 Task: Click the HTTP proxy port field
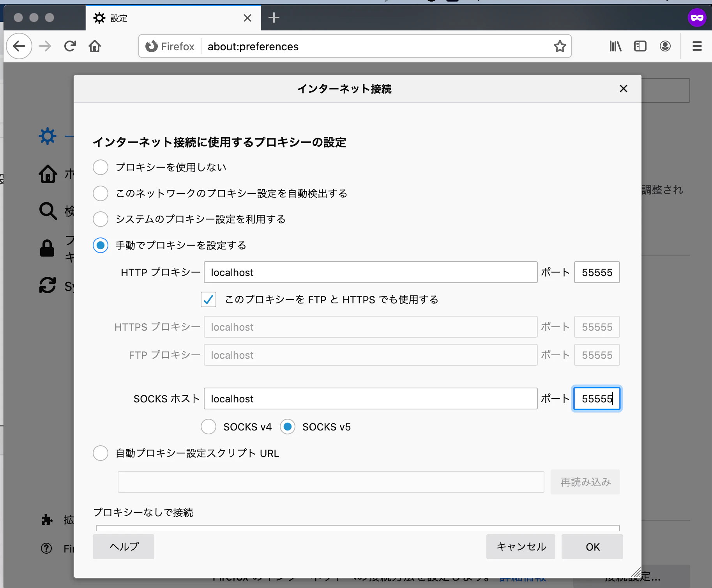pos(597,272)
